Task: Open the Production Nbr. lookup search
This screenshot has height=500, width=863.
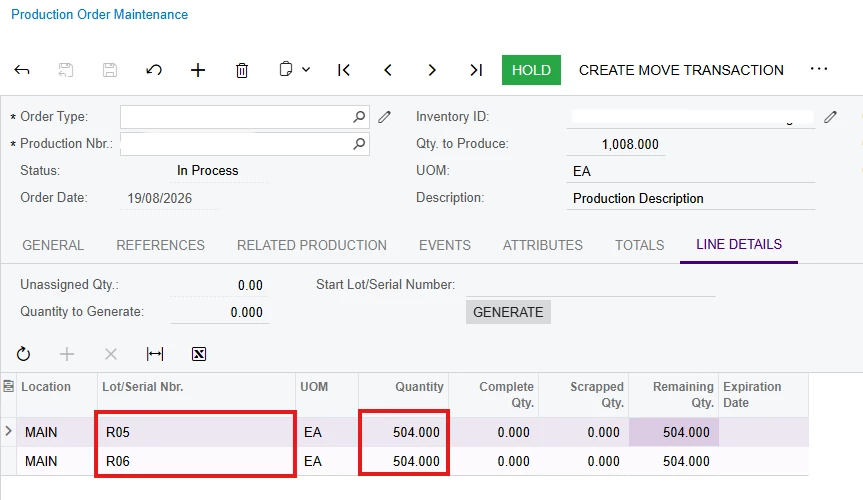Action: click(359, 144)
